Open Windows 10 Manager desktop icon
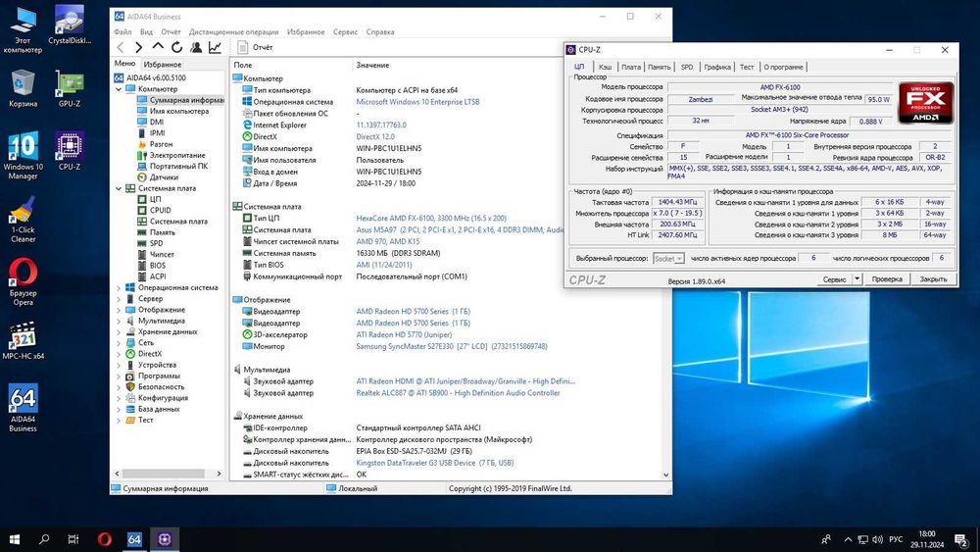Viewport: 980px width, 552px height. tap(24, 156)
